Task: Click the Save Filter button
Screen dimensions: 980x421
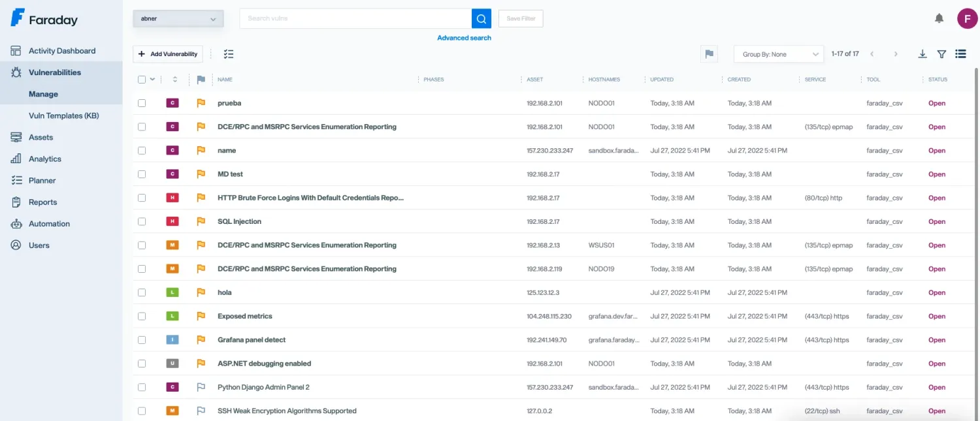Action: pyautogui.click(x=521, y=18)
